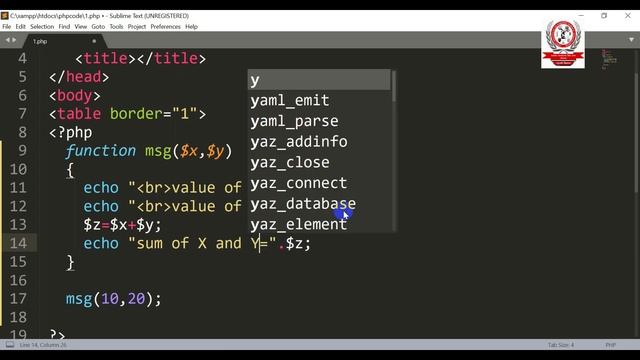Image resolution: width=640 pixels, height=360 pixels.
Task: Choose yaml_emit from autocomplete list
Action: [x=319, y=100]
